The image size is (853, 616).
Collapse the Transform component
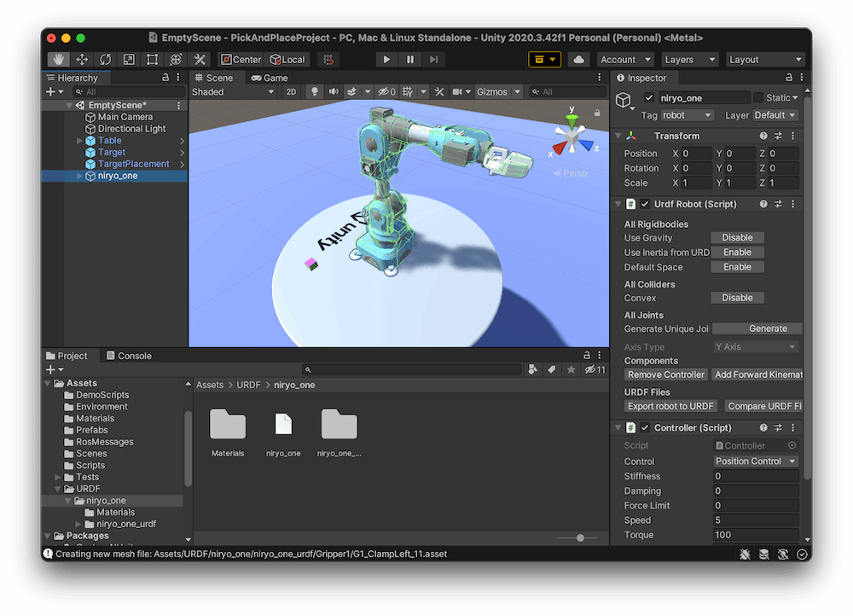(618, 136)
